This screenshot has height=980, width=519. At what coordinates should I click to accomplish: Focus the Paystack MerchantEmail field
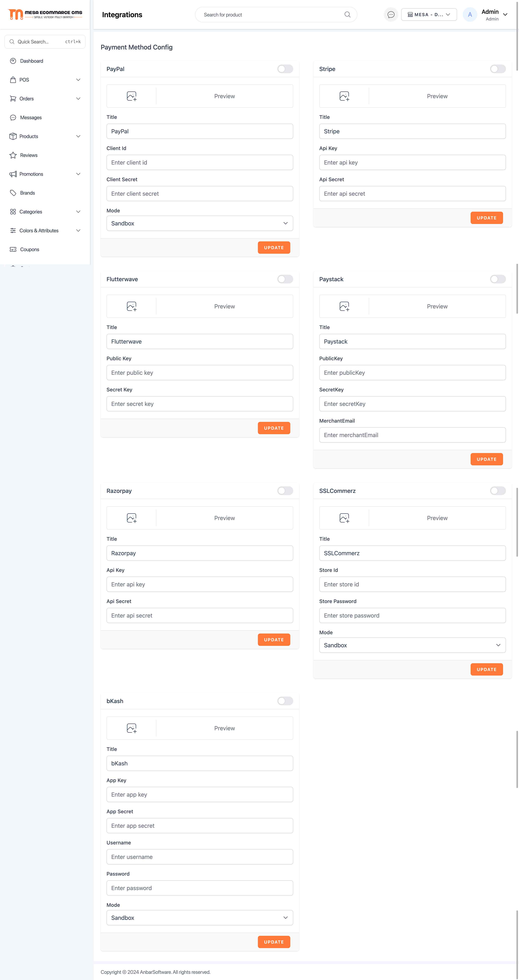pyautogui.click(x=412, y=435)
